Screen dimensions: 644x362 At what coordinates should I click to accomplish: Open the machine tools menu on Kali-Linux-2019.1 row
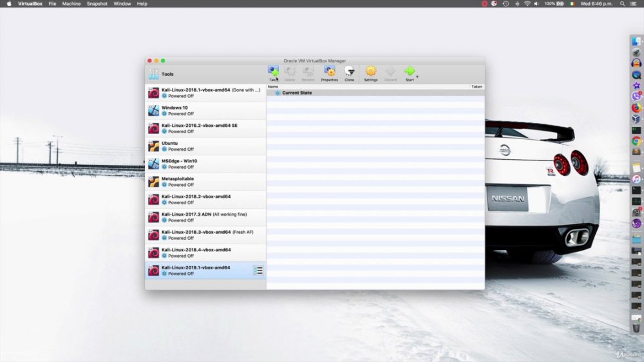coord(258,271)
